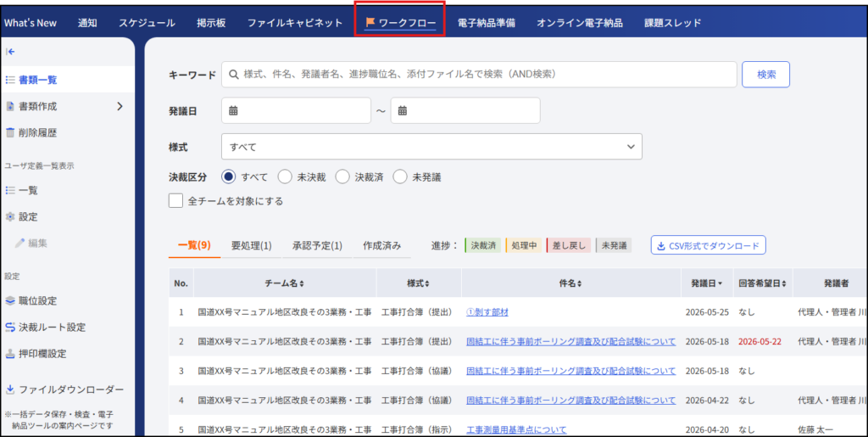Click the 書類作成 document icon
This screenshot has width=868, height=437.
[10, 106]
